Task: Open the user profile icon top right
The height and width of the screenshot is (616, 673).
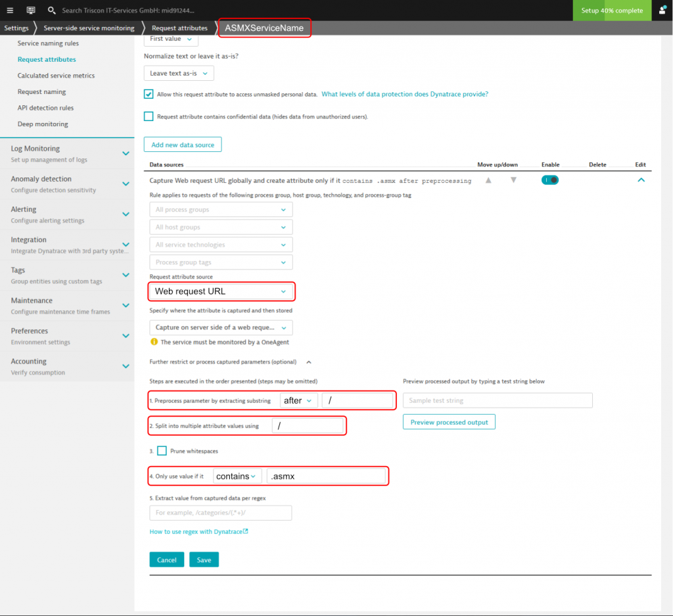Action: tap(664, 10)
